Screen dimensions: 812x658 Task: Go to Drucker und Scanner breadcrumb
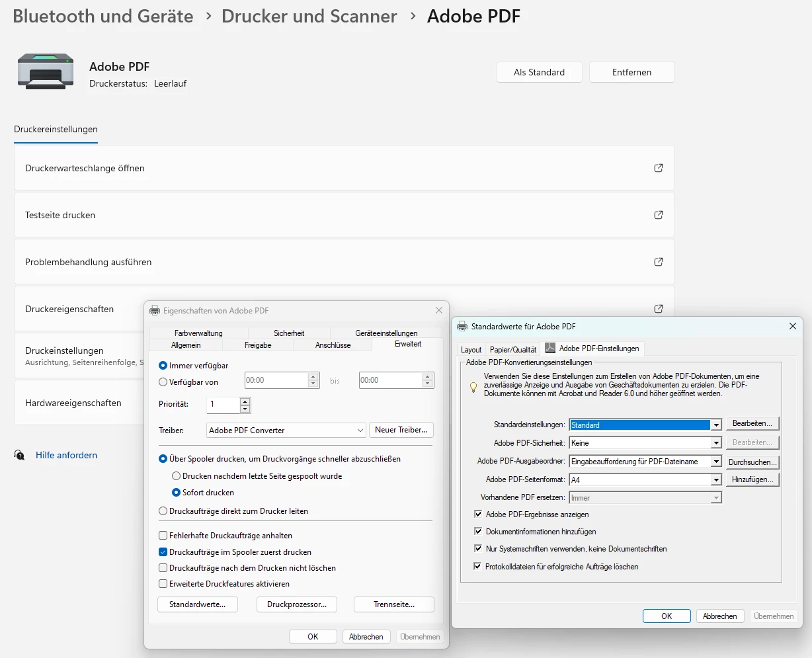[309, 17]
